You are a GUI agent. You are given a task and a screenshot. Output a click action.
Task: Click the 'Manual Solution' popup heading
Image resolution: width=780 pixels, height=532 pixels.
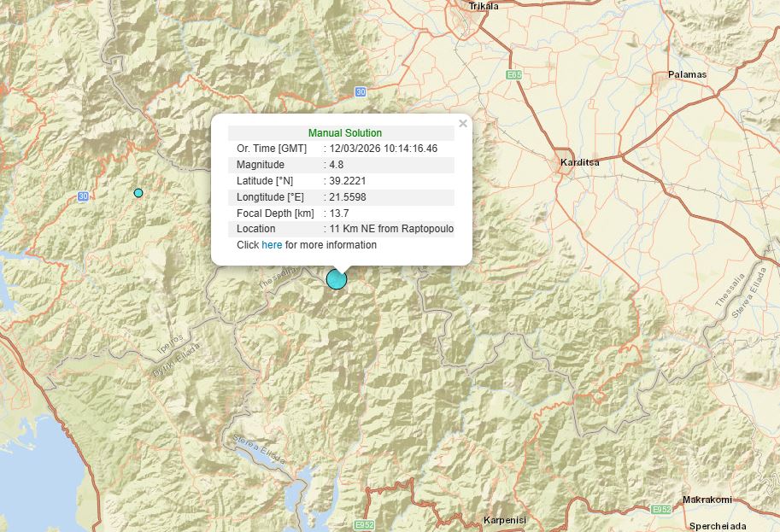[345, 133]
